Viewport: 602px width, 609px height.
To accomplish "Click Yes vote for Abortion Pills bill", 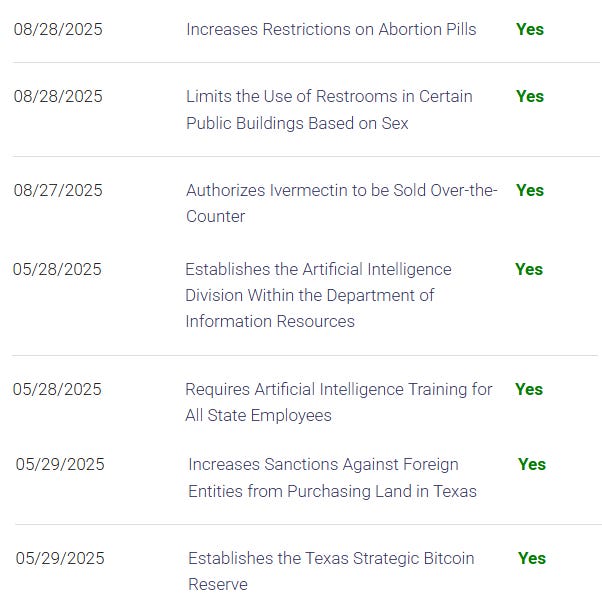I will coord(530,30).
